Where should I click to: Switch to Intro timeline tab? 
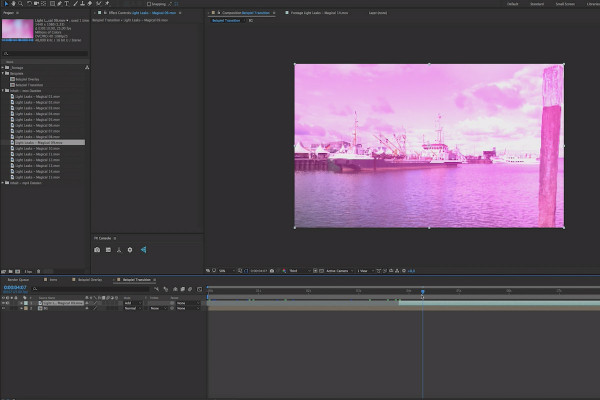click(x=53, y=280)
